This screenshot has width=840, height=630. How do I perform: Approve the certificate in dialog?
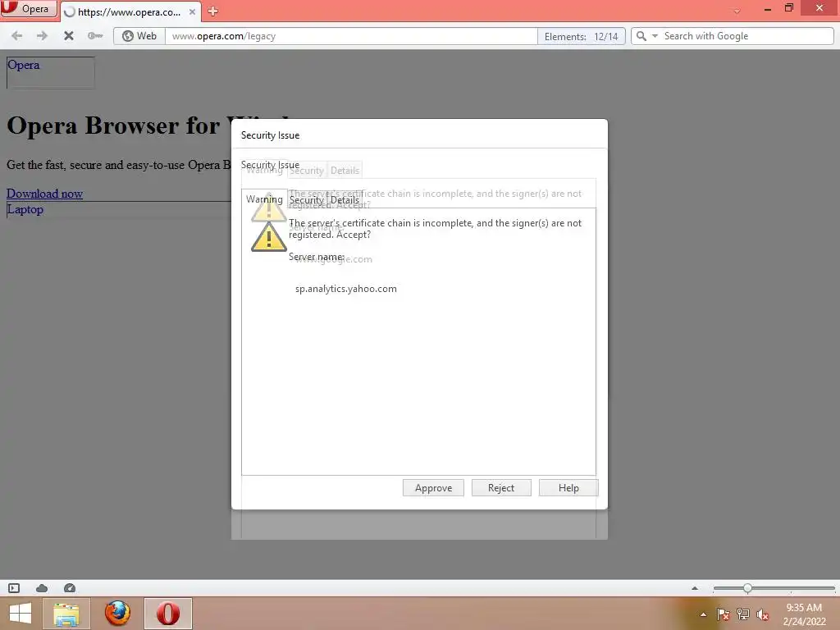point(433,488)
